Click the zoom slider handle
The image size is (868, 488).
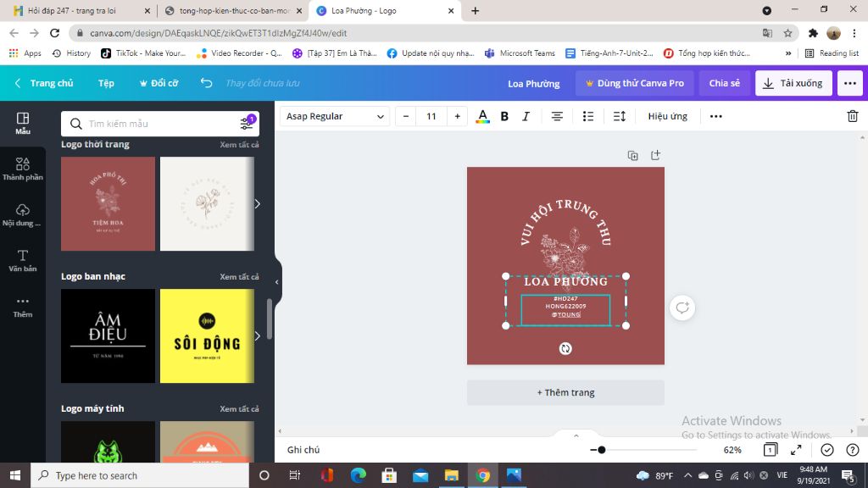point(601,450)
